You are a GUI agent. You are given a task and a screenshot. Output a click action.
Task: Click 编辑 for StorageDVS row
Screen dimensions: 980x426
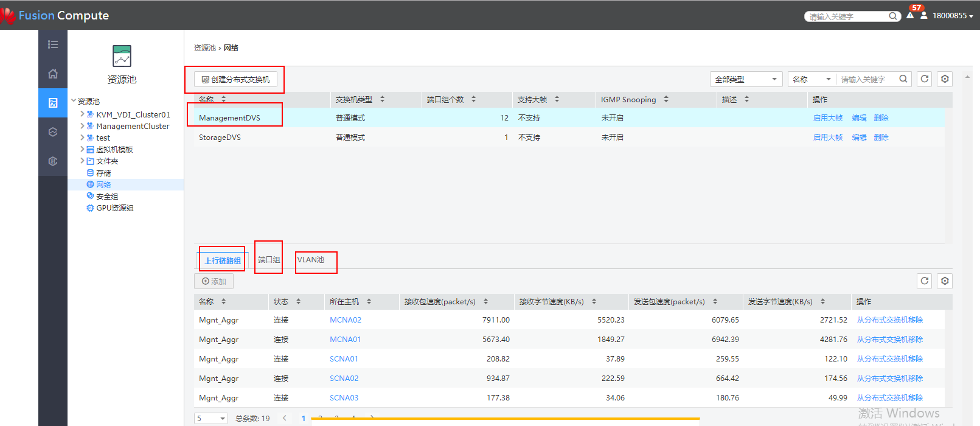(859, 138)
